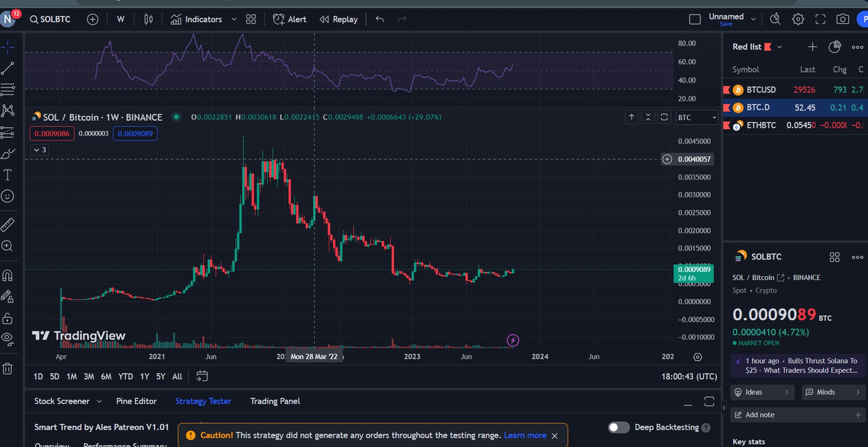
Task: Click the compare or add symbol plus icon
Action: 93,20
